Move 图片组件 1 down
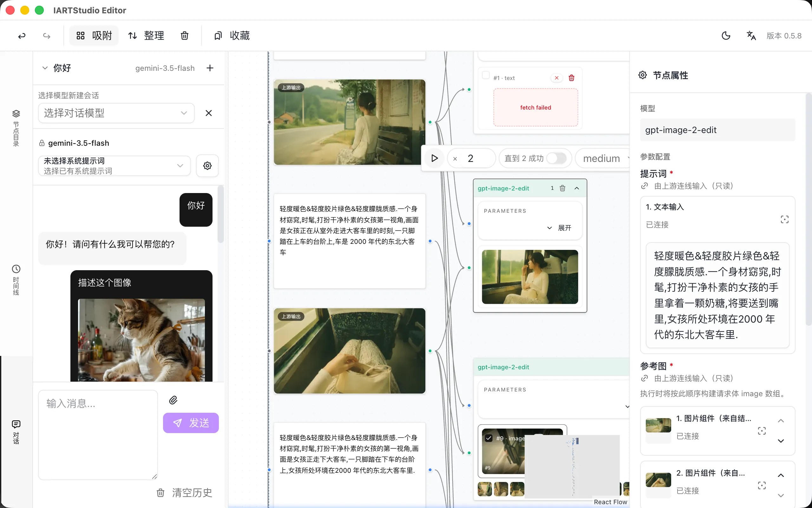Screen dimensions: 812x508 coord(781,441)
